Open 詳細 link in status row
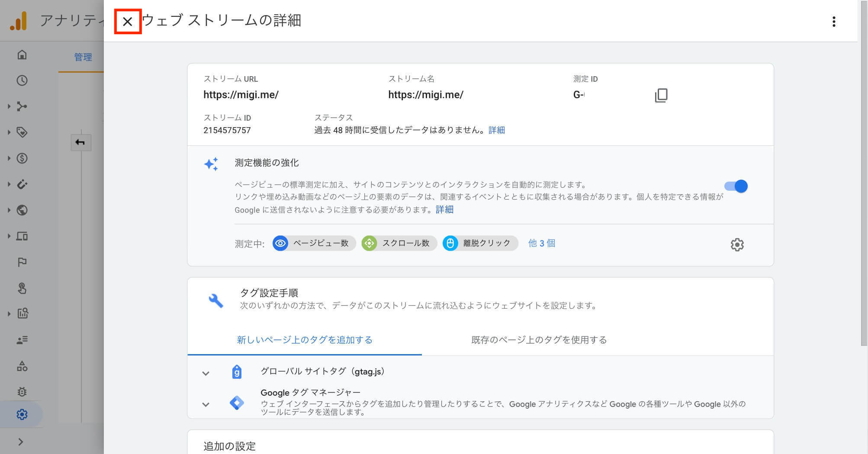This screenshot has width=868, height=454. [497, 130]
